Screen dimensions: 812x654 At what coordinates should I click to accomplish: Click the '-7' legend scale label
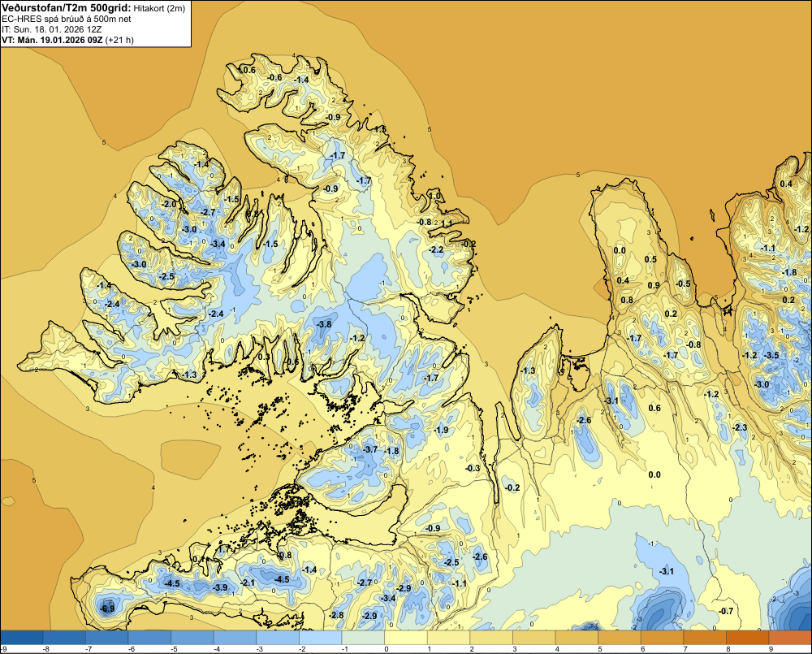pyautogui.click(x=88, y=648)
